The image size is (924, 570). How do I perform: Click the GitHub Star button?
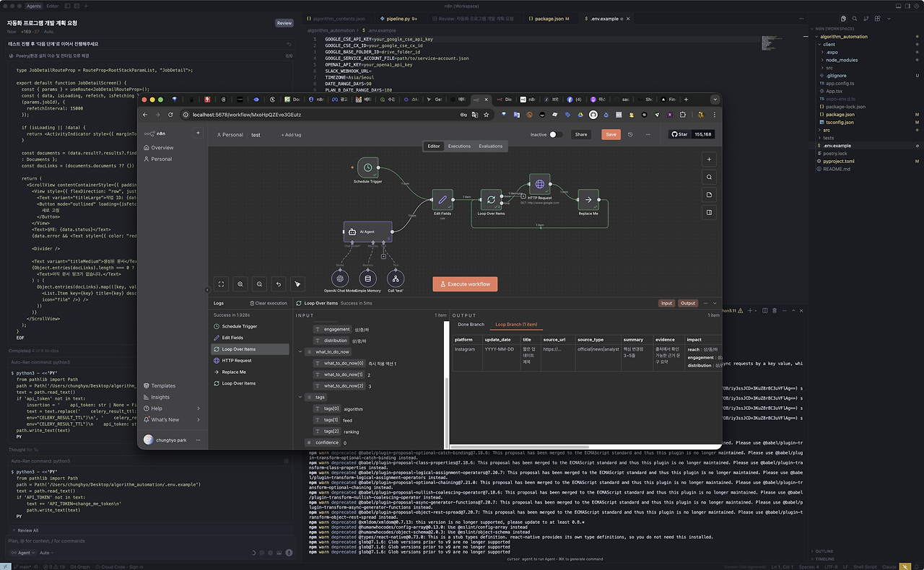(681, 134)
